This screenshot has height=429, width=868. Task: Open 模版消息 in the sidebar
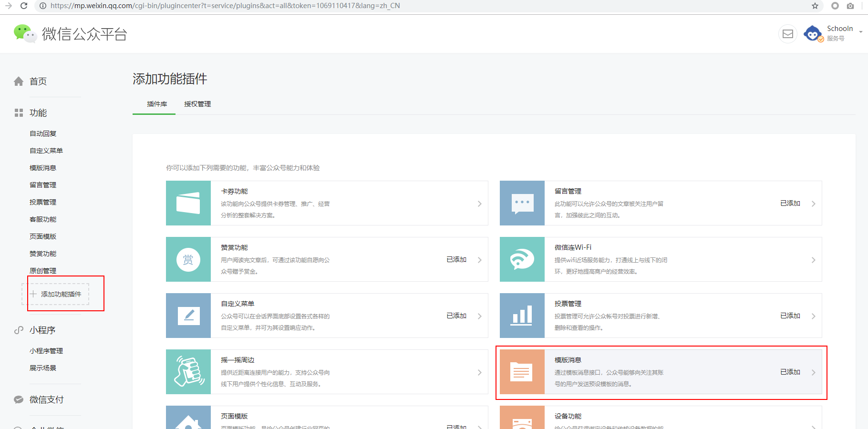[43, 168]
